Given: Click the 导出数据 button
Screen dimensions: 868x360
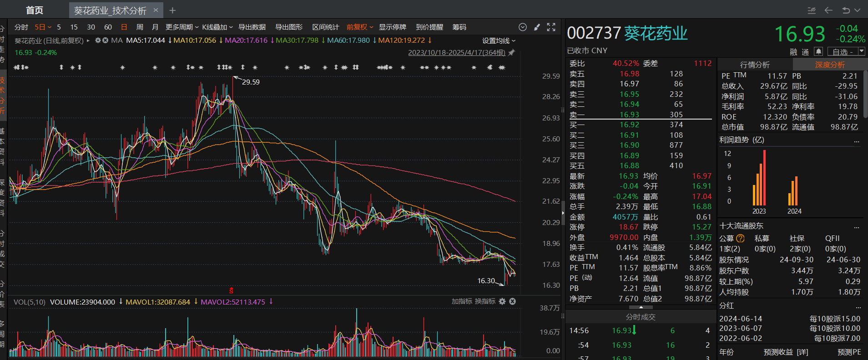Looking at the screenshot, I should pyautogui.click(x=252, y=27).
